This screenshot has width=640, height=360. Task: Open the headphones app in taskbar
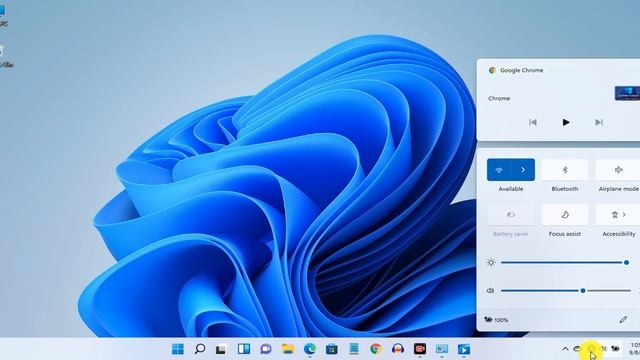[x=398, y=349]
